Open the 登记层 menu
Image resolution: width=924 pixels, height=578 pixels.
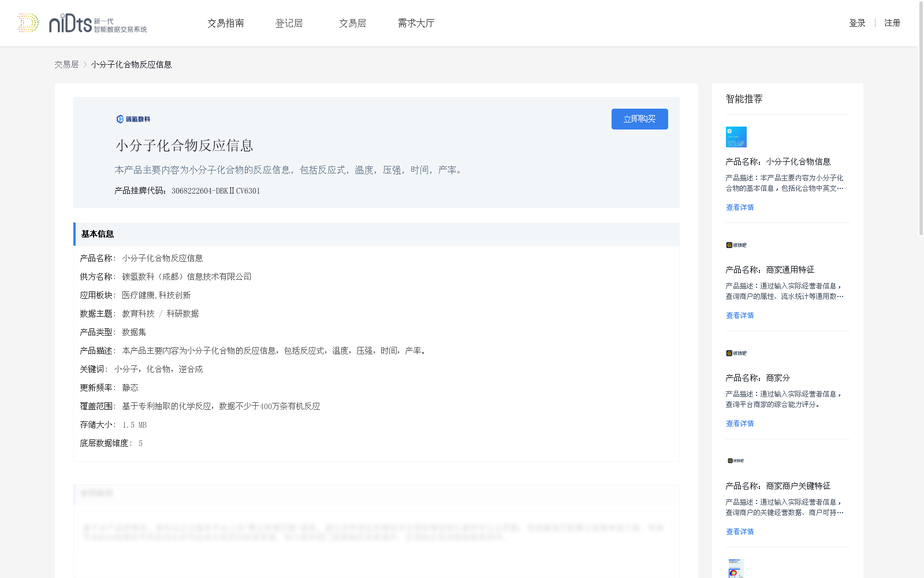pyautogui.click(x=289, y=23)
